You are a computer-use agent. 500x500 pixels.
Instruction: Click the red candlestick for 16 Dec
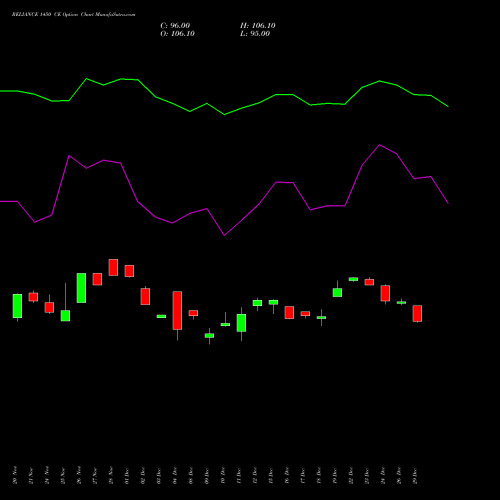(289, 312)
